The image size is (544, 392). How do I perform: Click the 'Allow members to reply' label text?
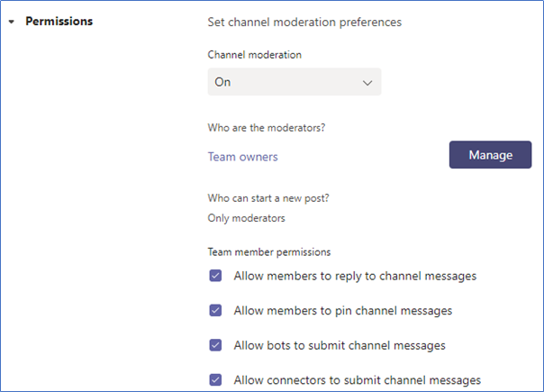tap(355, 276)
